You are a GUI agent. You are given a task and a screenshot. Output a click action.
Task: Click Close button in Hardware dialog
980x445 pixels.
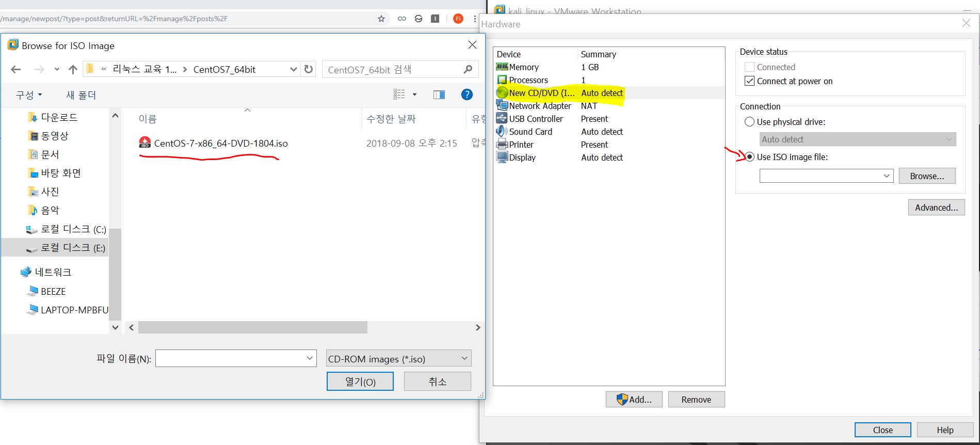click(x=882, y=430)
